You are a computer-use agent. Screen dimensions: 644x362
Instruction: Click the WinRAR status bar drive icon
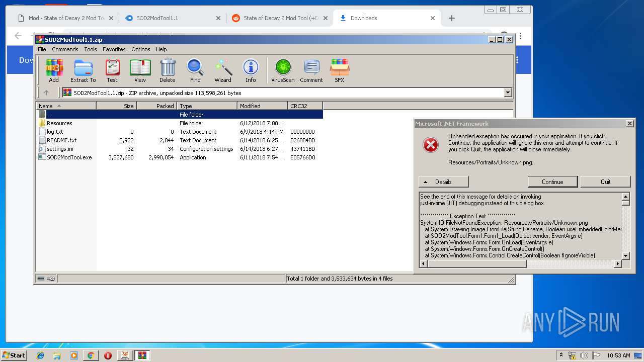pyautogui.click(x=42, y=279)
